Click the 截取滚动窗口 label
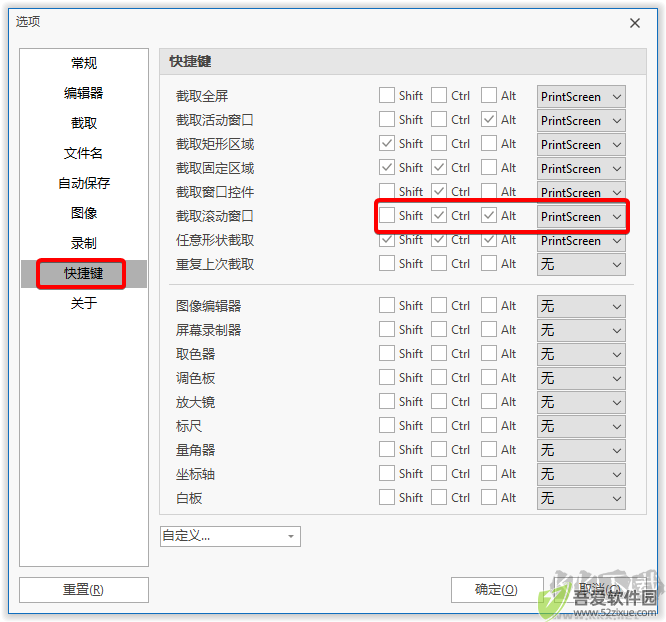The width and height of the screenshot is (666, 622). pos(214,216)
